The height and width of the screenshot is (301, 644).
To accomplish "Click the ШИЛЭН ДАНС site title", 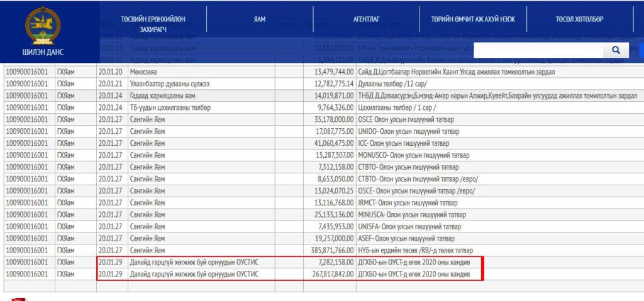I will [43, 52].
